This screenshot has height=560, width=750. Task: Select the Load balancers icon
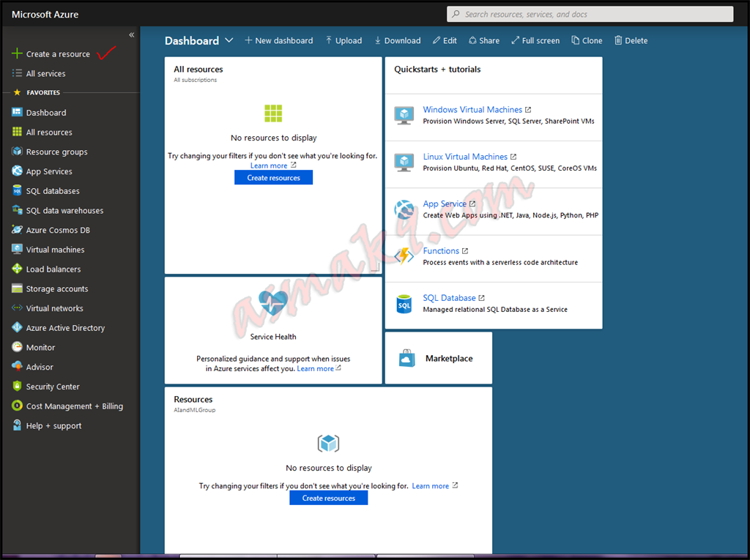click(x=18, y=269)
